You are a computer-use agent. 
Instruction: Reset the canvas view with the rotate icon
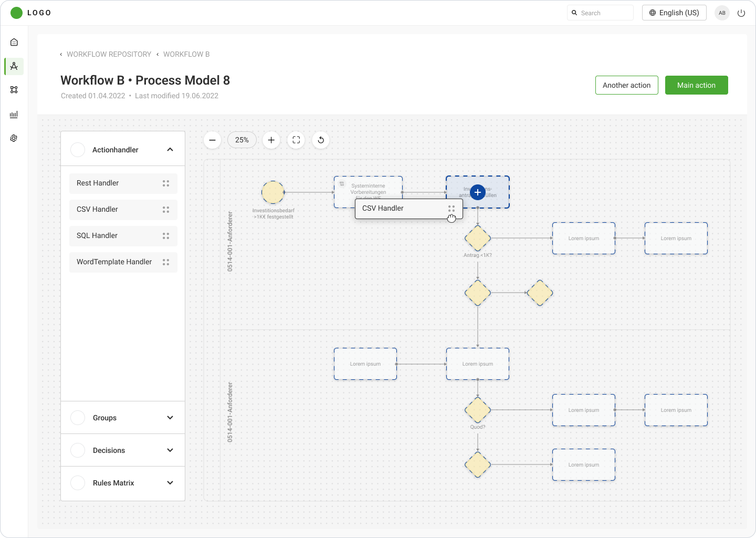321,140
